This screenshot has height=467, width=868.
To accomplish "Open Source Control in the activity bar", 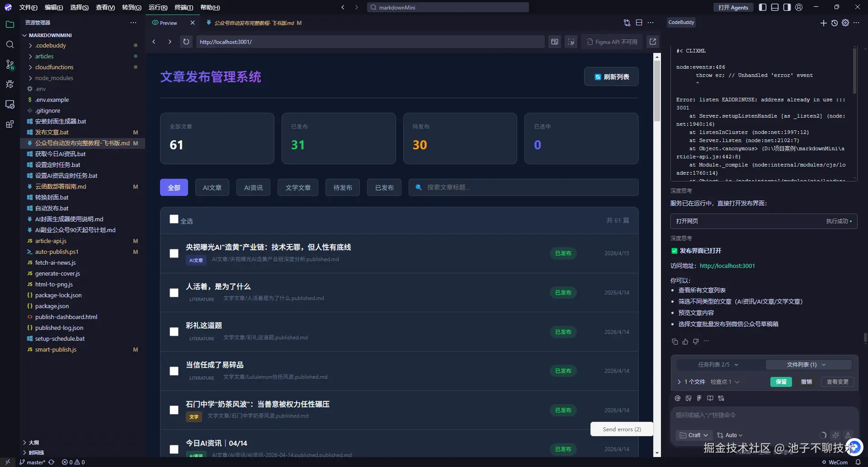I will [10, 64].
